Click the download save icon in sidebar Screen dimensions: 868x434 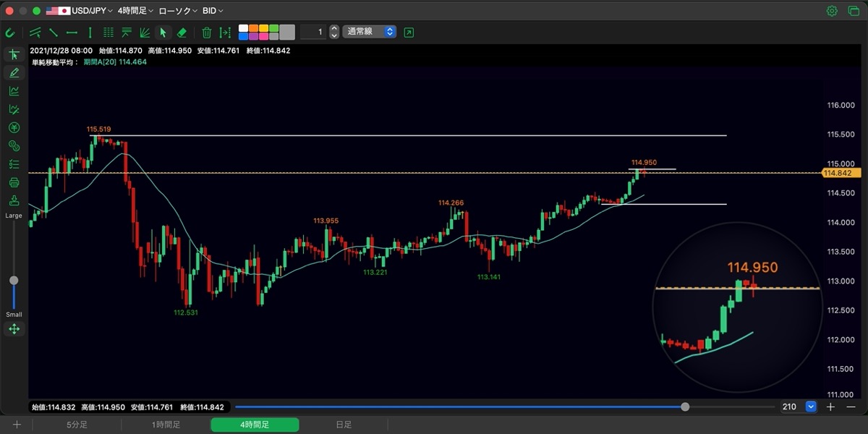(14, 200)
